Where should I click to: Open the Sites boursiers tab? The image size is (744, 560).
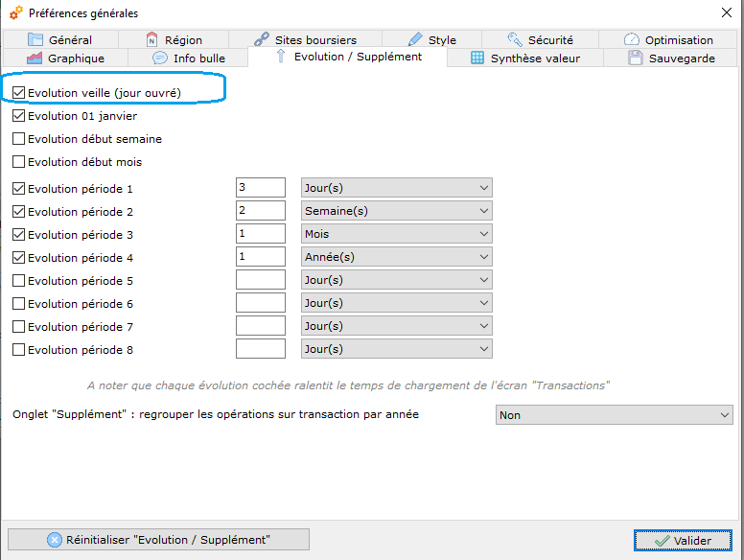pos(306,40)
